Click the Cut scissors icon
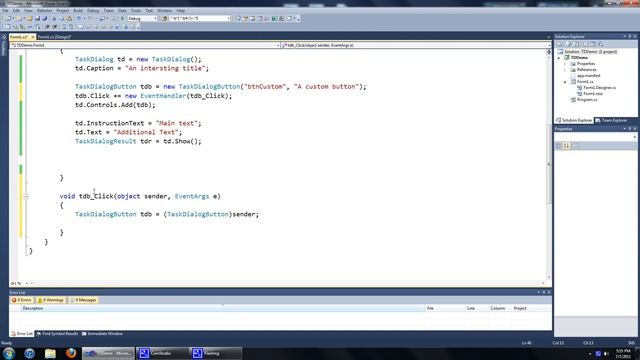This screenshot has height=360, width=640. click(54, 18)
